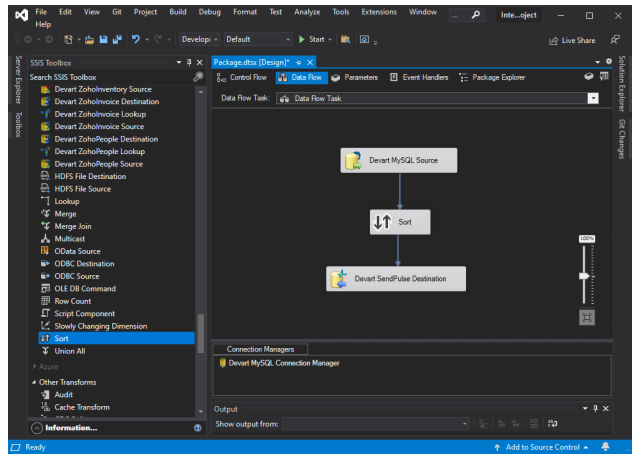Switch to the Control Flow tab
The width and height of the screenshot is (640, 462).
(242, 78)
